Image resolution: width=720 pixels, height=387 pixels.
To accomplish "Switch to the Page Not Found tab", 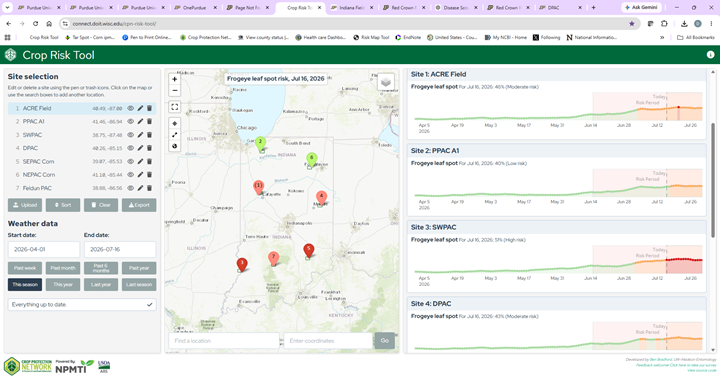I will point(248,8).
